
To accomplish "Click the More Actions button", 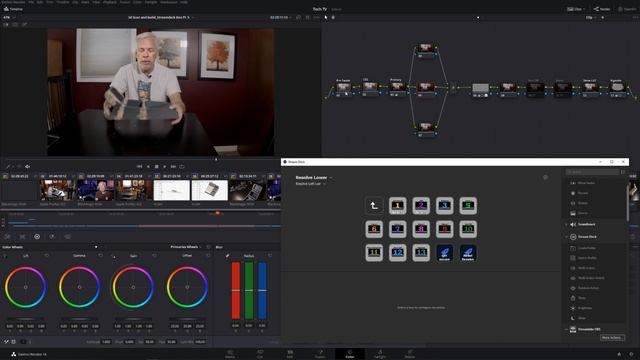I will pos(612,338).
